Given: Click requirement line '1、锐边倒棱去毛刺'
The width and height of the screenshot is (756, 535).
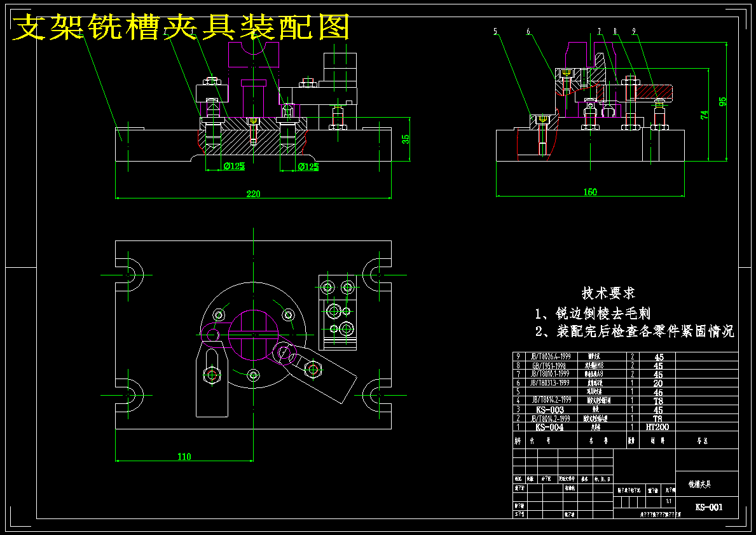Looking at the screenshot, I should pyautogui.click(x=593, y=314).
